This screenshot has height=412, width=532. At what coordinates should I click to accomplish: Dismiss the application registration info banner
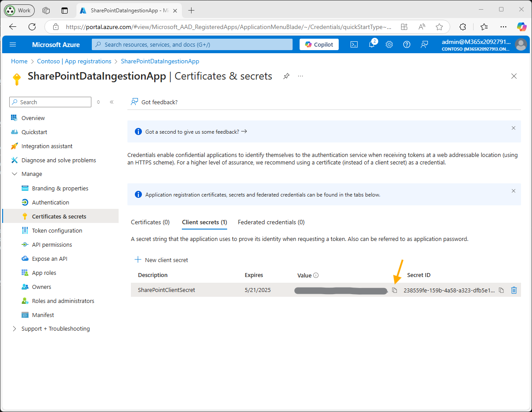click(514, 191)
